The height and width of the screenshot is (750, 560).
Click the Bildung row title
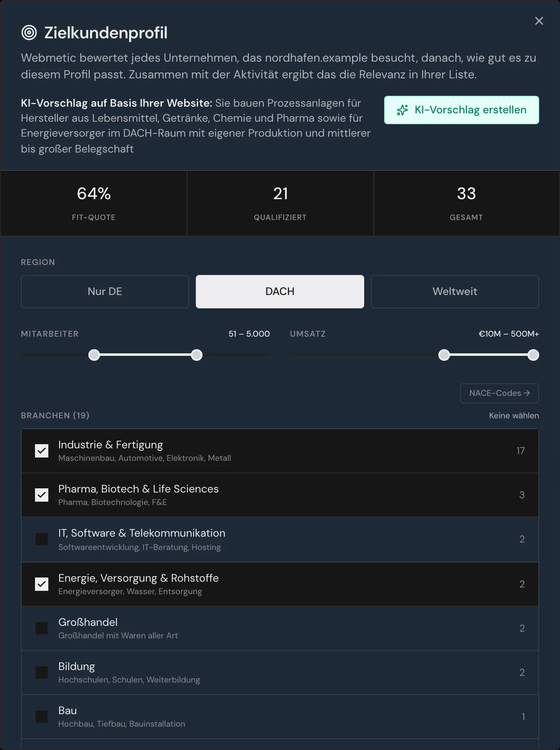coord(77,666)
